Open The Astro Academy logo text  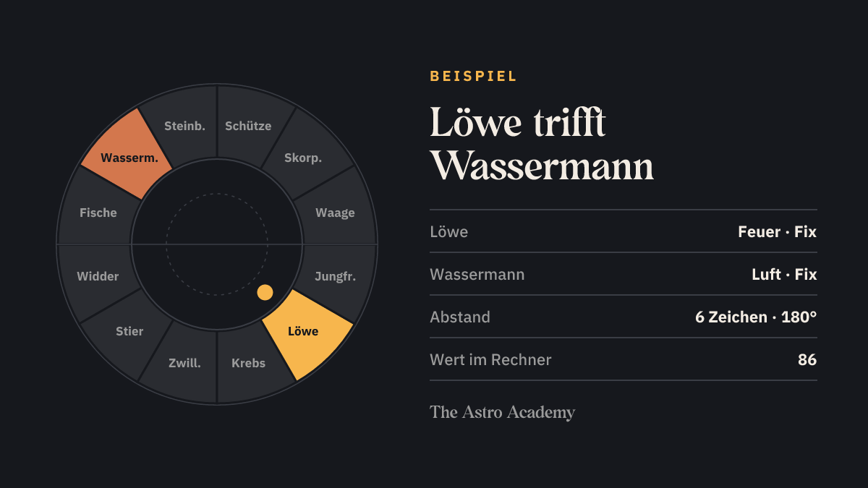click(x=502, y=412)
